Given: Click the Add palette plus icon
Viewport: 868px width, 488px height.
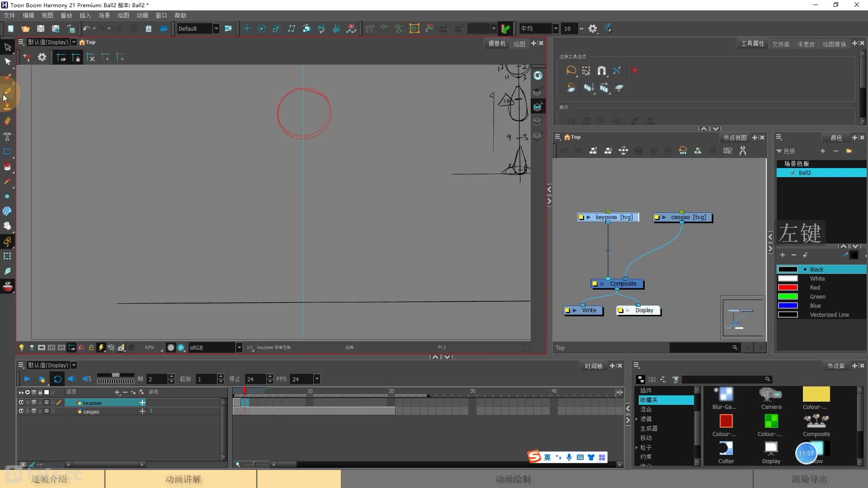Looking at the screenshot, I should [x=823, y=151].
